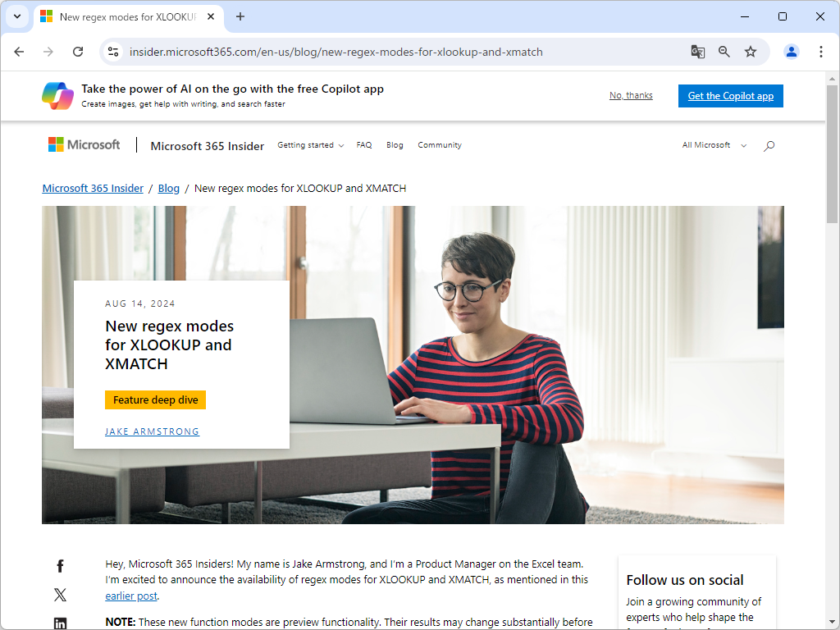Click the scrollbar up arrow
The image size is (840, 630).
(832, 79)
